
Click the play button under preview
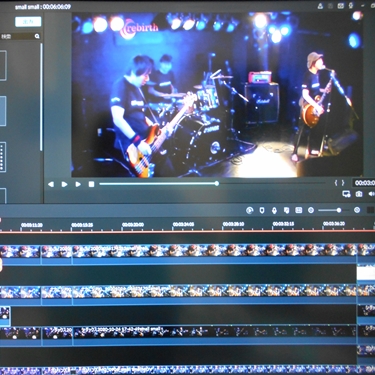pyautogui.click(x=64, y=184)
